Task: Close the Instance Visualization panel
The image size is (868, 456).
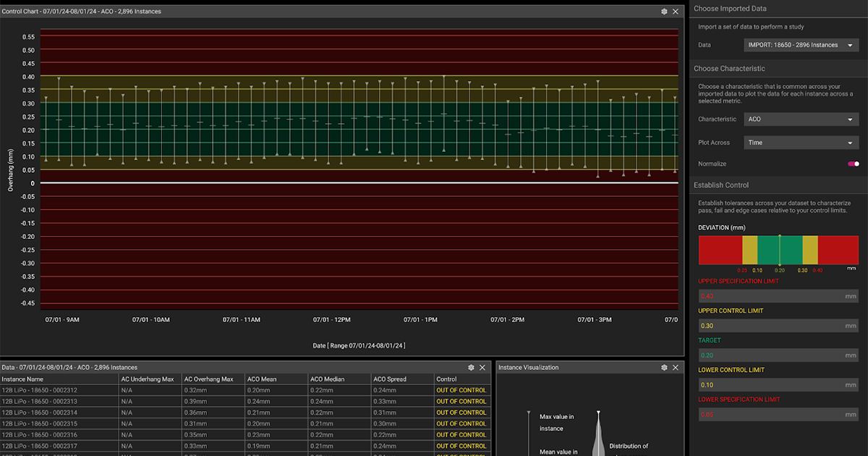Action: 676,367
